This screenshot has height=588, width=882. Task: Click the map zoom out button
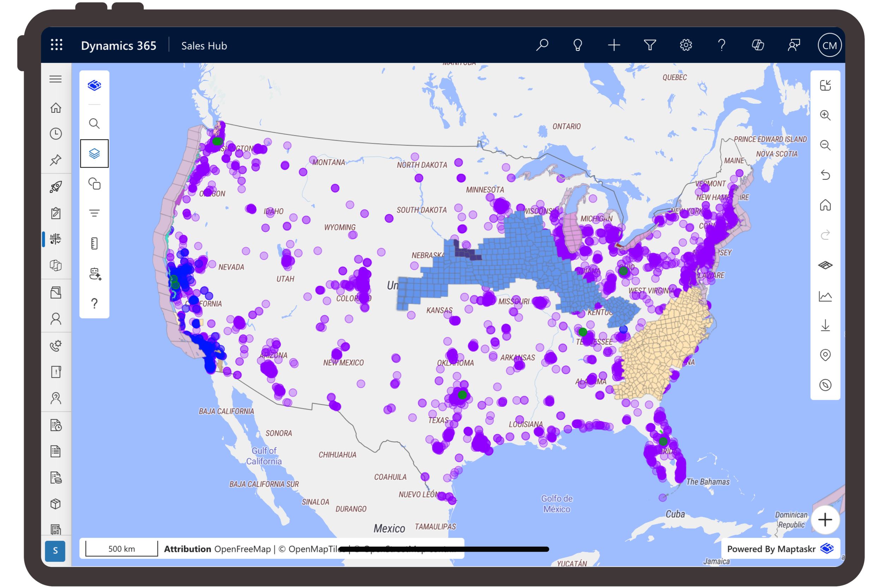[825, 145]
